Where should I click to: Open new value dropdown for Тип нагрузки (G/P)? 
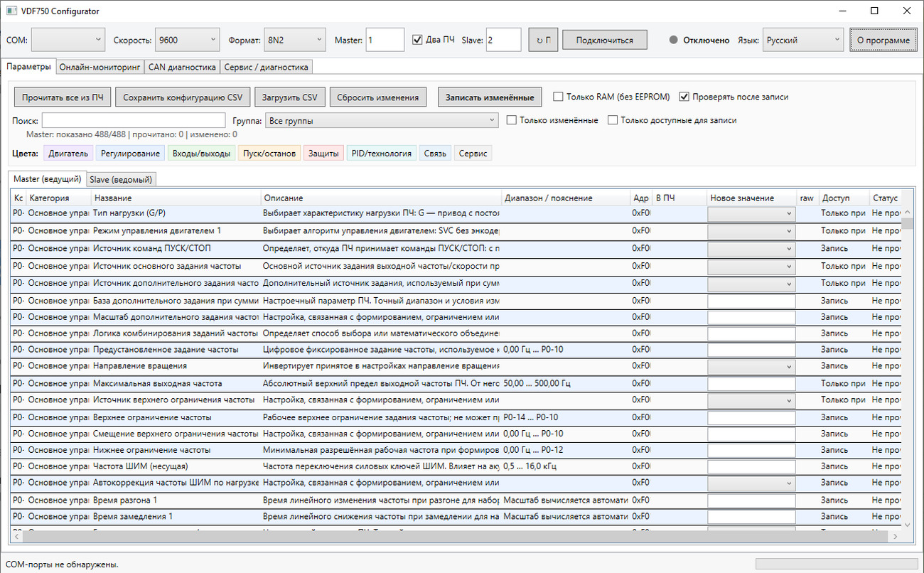pyautogui.click(x=751, y=213)
